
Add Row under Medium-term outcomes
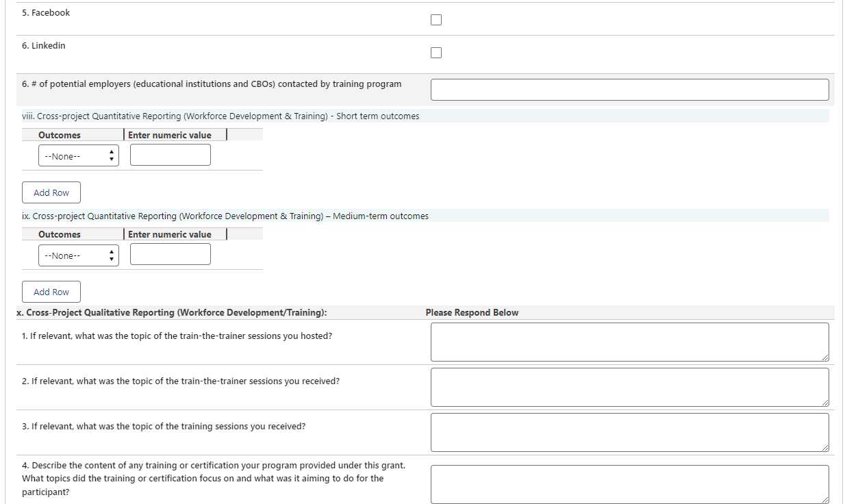[x=51, y=292]
